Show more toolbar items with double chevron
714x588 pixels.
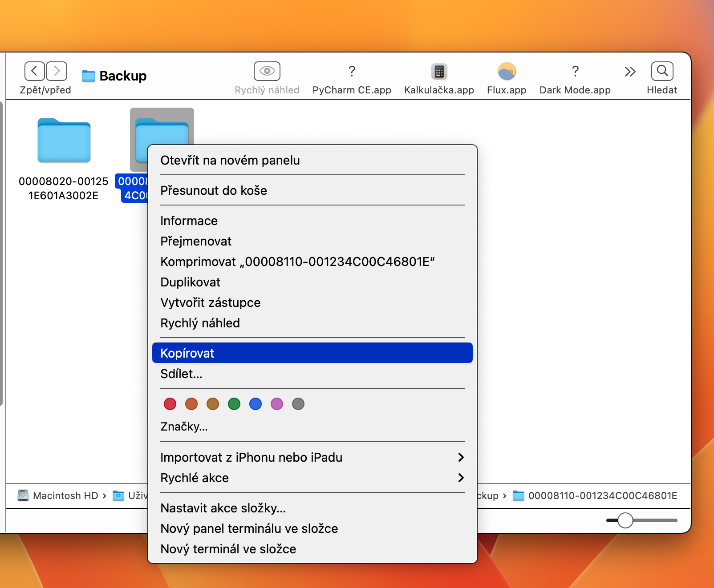click(x=629, y=71)
